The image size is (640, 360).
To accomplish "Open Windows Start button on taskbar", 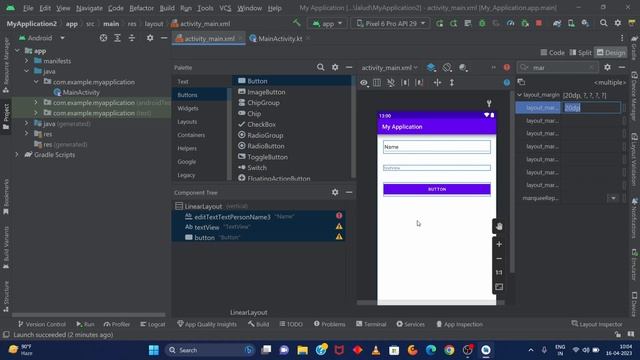I will (153, 350).
